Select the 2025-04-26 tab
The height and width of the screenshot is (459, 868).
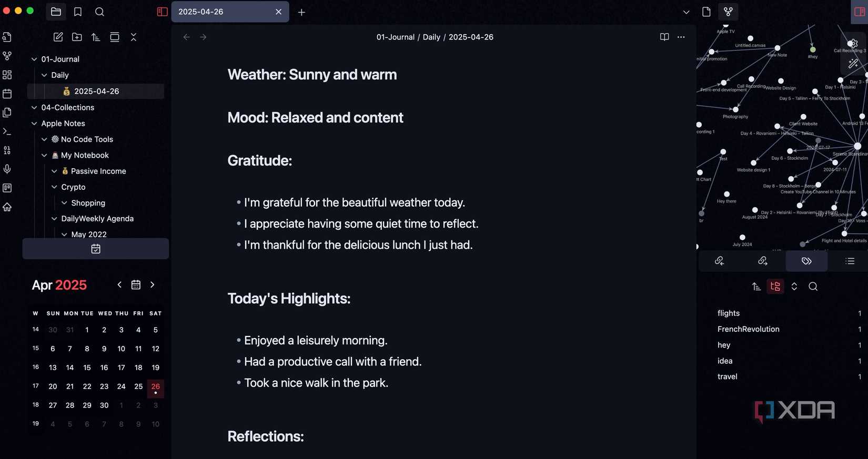(x=221, y=11)
